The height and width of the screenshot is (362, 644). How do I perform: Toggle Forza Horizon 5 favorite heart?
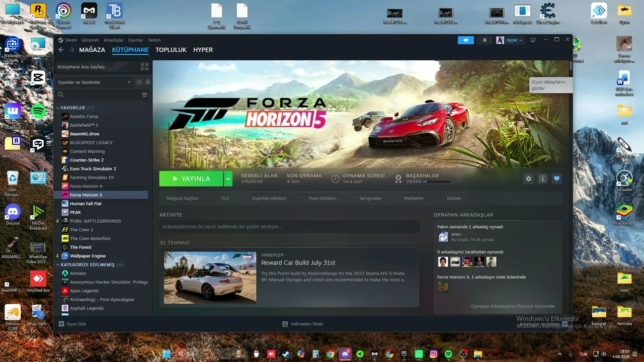coord(556,178)
